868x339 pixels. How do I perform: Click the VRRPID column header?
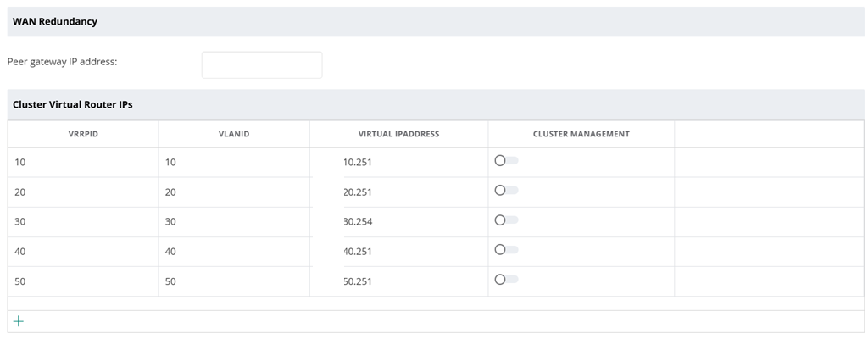coord(83,134)
